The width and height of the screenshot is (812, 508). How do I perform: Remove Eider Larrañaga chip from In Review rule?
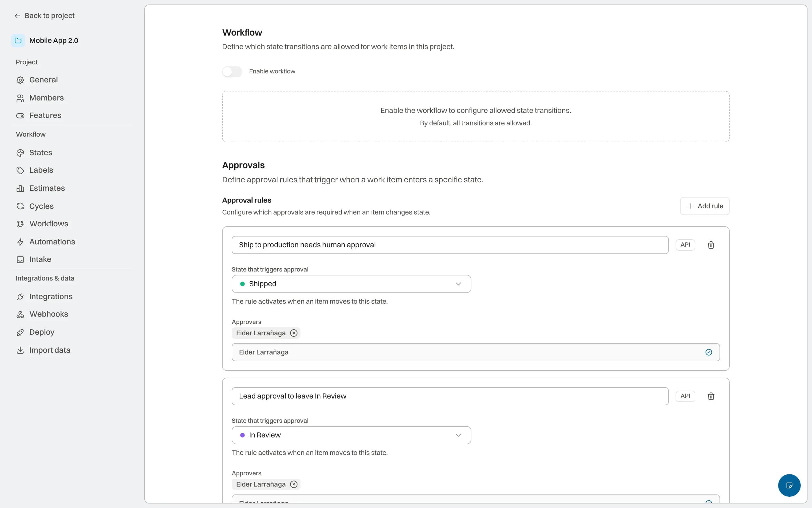coord(294,484)
